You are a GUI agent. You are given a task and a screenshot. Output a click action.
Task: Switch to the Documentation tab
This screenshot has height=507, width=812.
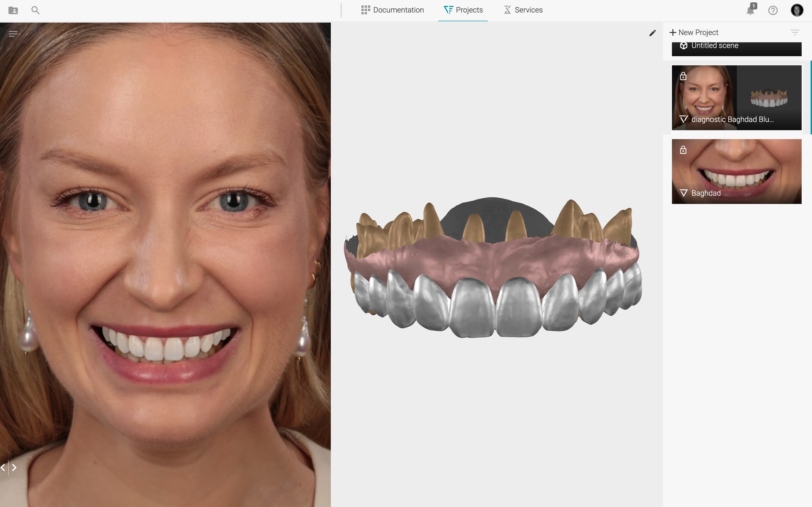pyautogui.click(x=392, y=10)
